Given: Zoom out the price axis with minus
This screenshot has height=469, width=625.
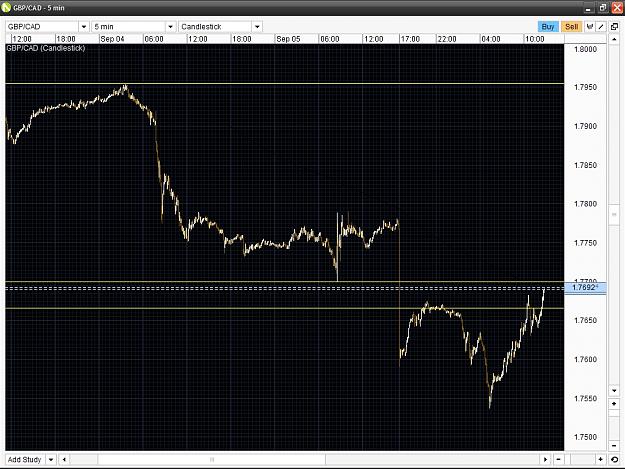Looking at the screenshot, I should [614, 445].
